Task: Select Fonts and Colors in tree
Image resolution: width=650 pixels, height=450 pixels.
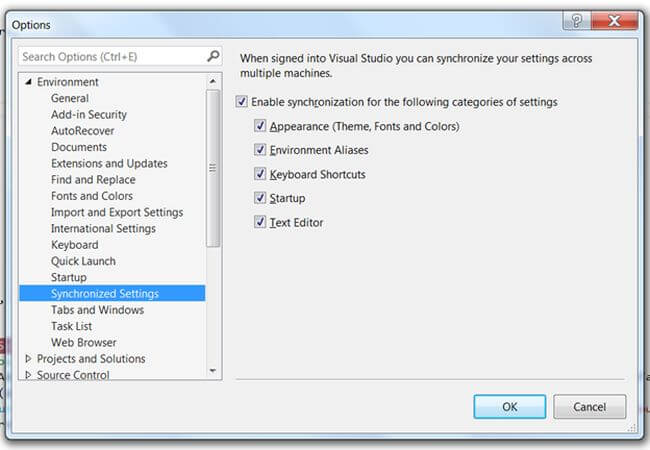Action: click(x=91, y=196)
